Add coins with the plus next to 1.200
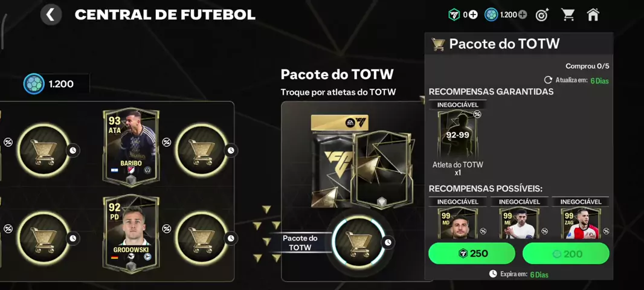This screenshot has height=290, width=644. 523,14
